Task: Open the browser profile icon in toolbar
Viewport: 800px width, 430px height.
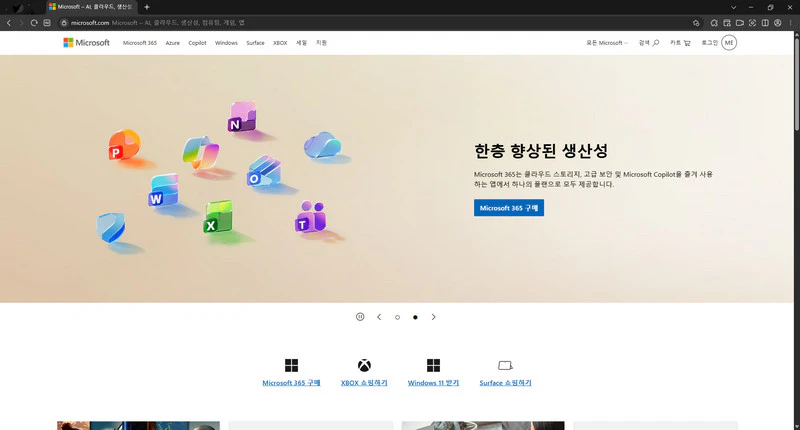Action: tap(778, 22)
